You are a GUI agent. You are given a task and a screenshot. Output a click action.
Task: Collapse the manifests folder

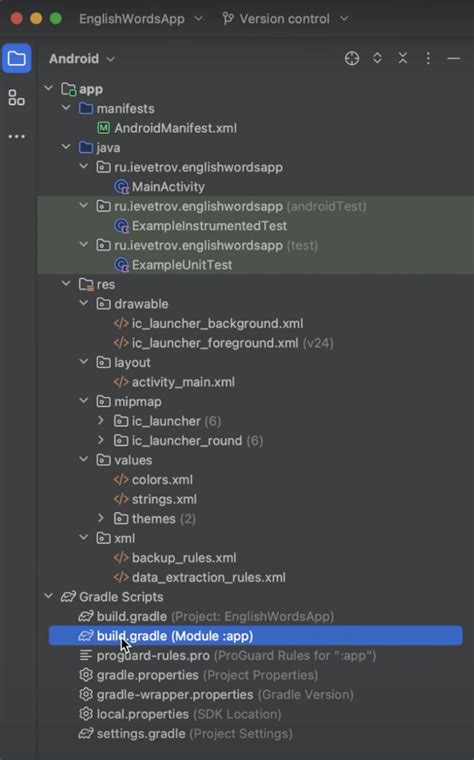[x=66, y=108]
